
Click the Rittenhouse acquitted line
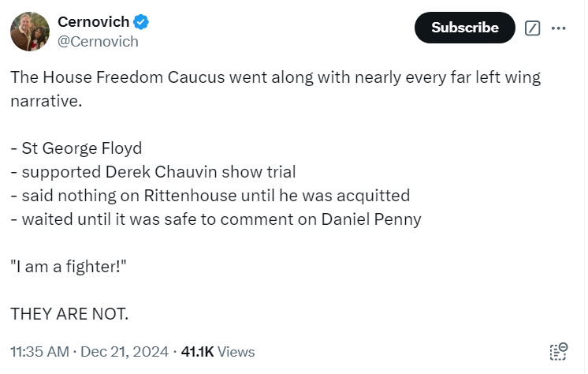coord(210,196)
